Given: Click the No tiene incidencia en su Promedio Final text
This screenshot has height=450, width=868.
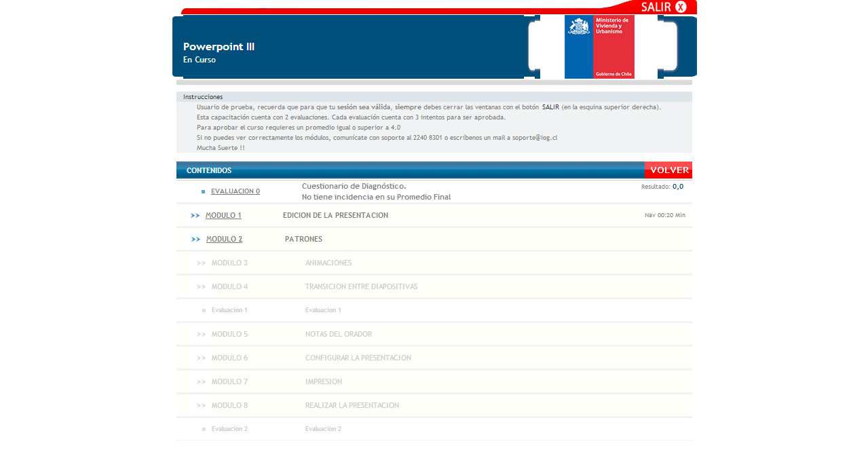Looking at the screenshot, I should pyautogui.click(x=376, y=197).
